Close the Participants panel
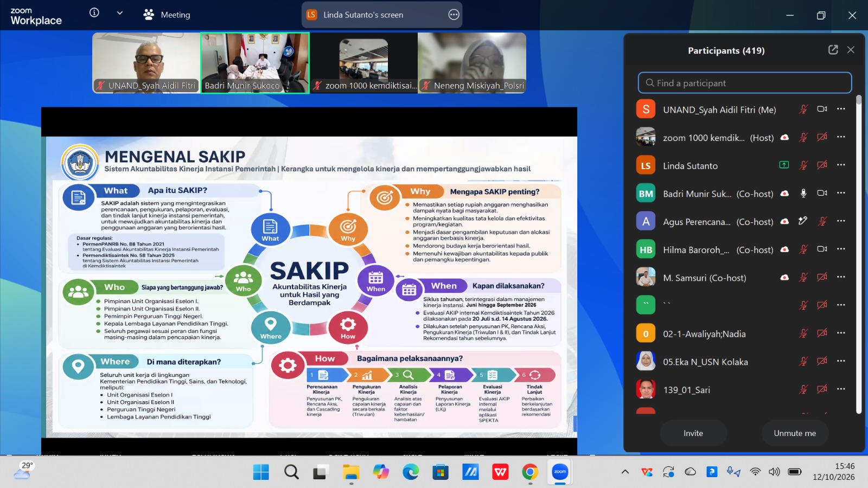Image resolution: width=868 pixels, height=488 pixels. click(851, 50)
